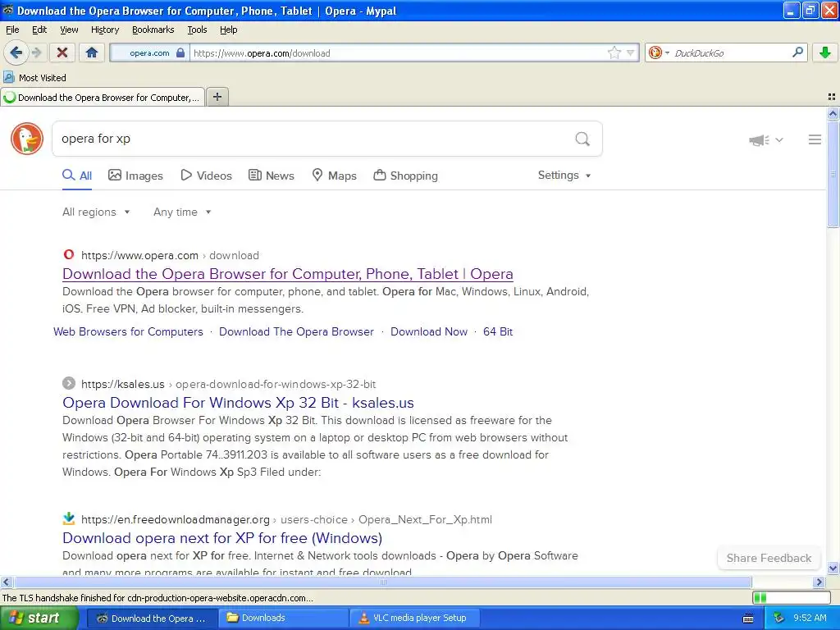Select the All results tab
This screenshot has height=630, width=840.
tap(77, 176)
